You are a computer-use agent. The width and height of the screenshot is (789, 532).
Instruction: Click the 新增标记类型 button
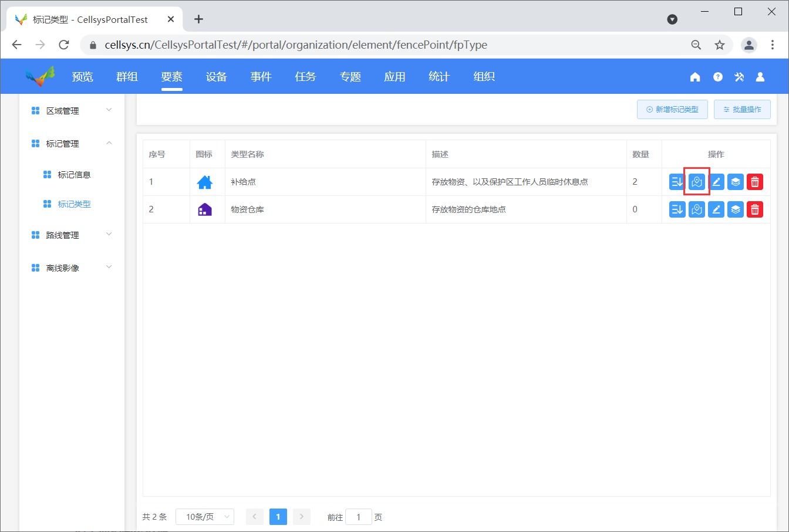[672, 110]
